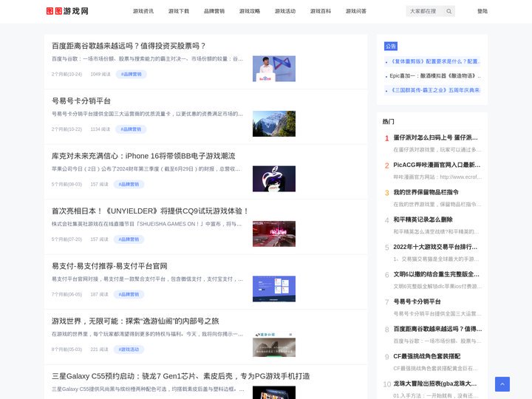Open the 游戏问答 menu item
The height and width of the screenshot is (399, 532).
356,11
